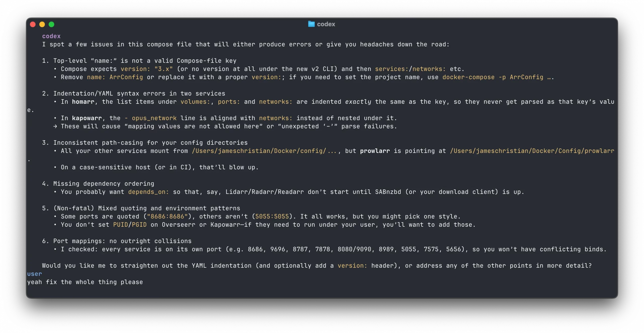This screenshot has height=333, width=644.
Task: Click the heading 'Port mappings: no outright collisions'
Action: (x=122, y=241)
